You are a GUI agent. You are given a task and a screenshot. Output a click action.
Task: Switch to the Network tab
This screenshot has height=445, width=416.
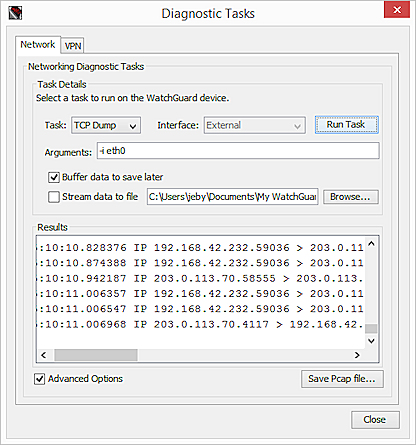[38, 44]
